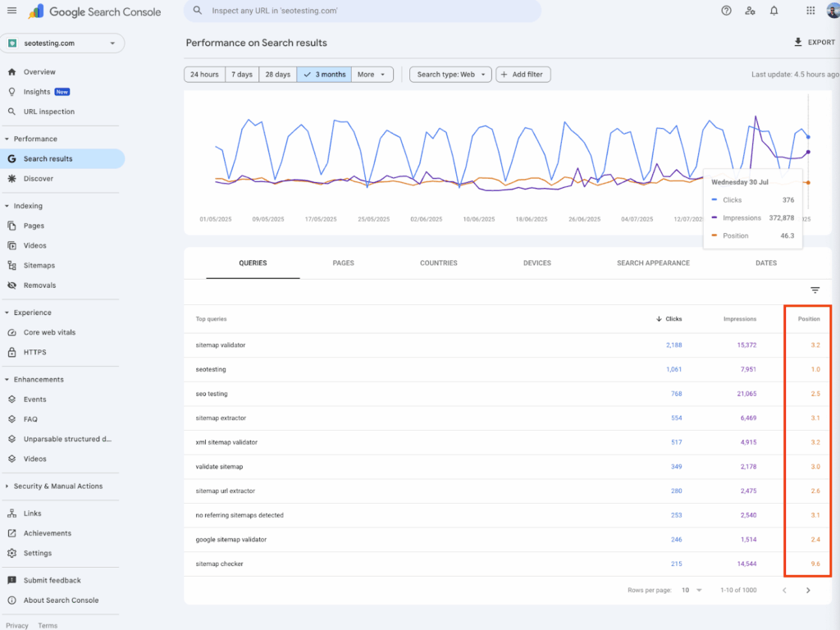Image resolution: width=840 pixels, height=630 pixels.
Task: Switch to the Pages tab
Action: point(344,263)
